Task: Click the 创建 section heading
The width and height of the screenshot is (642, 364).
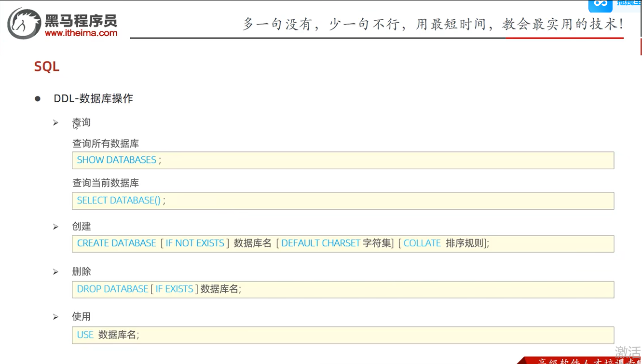Action: coord(82,227)
